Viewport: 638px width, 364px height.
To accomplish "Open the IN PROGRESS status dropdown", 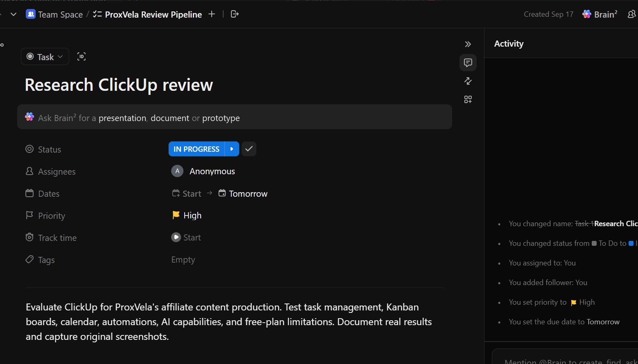I will [197, 149].
